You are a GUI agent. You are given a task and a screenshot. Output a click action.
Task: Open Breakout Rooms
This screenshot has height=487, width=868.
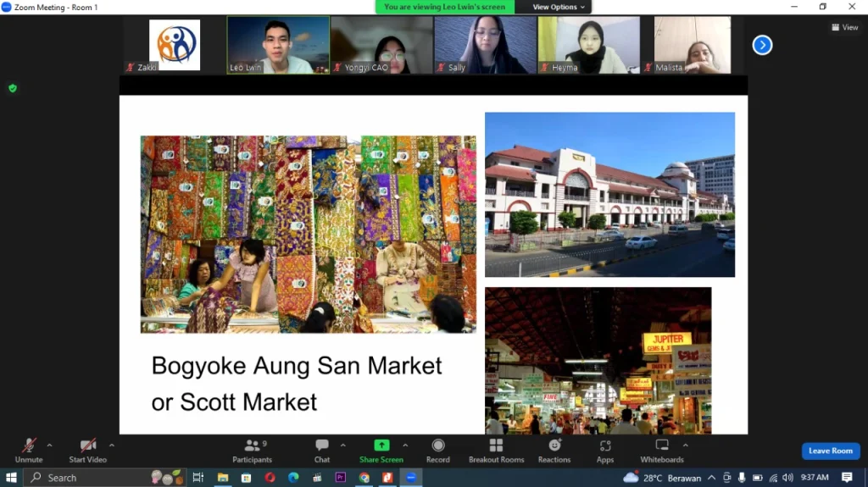496,451
